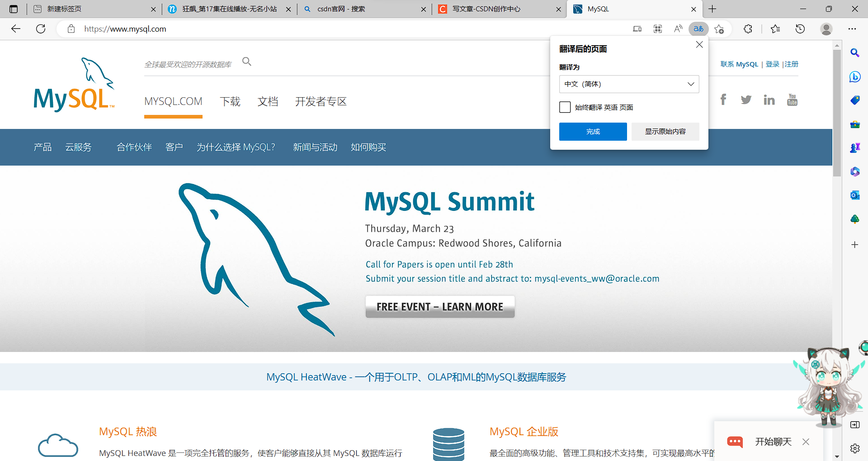Open the 下载 nav item
Image resolution: width=868 pixels, height=461 pixels.
(230, 101)
